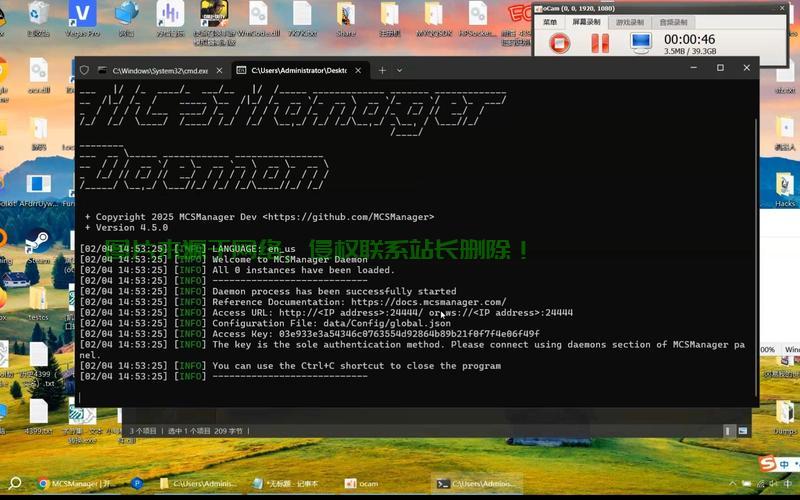
Task: Select the testcs folder desktop icon
Action: (x=38, y=304)
